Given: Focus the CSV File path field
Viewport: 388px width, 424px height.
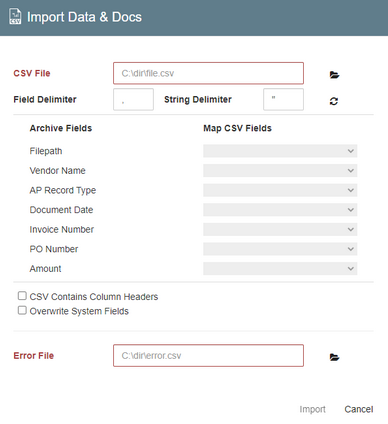Looking at the screenshot, I should point(208,73).
